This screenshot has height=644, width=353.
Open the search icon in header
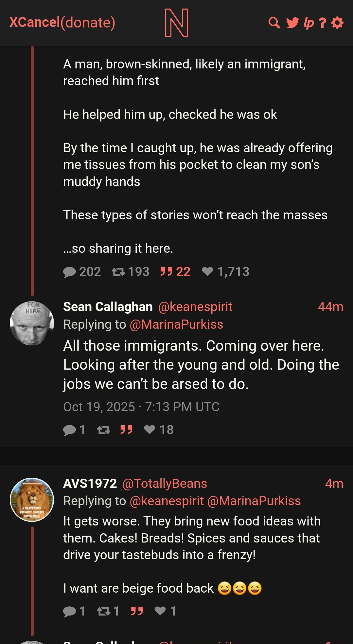click(x=274, y=23)
